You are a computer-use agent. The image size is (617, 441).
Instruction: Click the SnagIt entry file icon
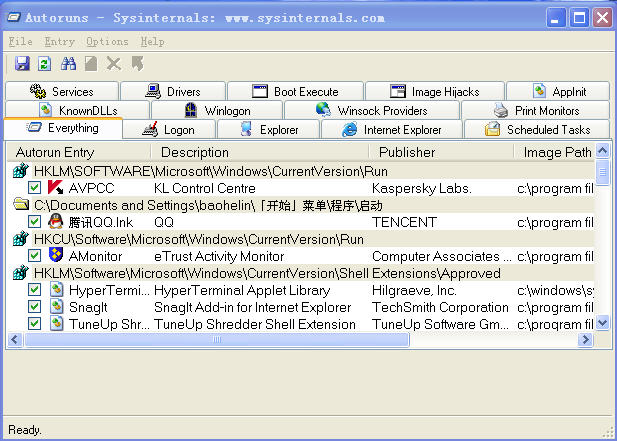[x=57, y=307]
